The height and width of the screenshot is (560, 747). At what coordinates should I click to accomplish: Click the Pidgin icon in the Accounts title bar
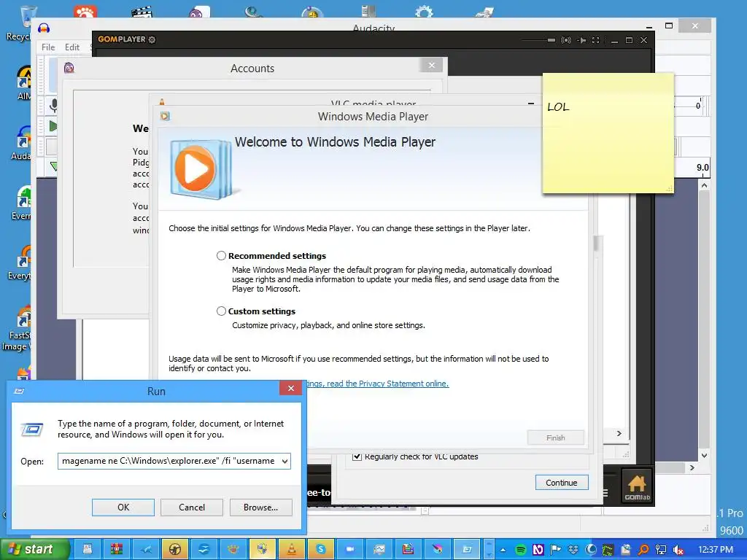click(x=69, y=68)
